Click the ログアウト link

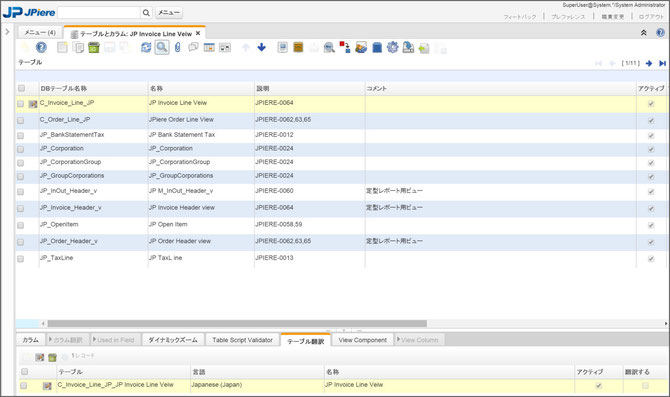(x=651, y=17)
